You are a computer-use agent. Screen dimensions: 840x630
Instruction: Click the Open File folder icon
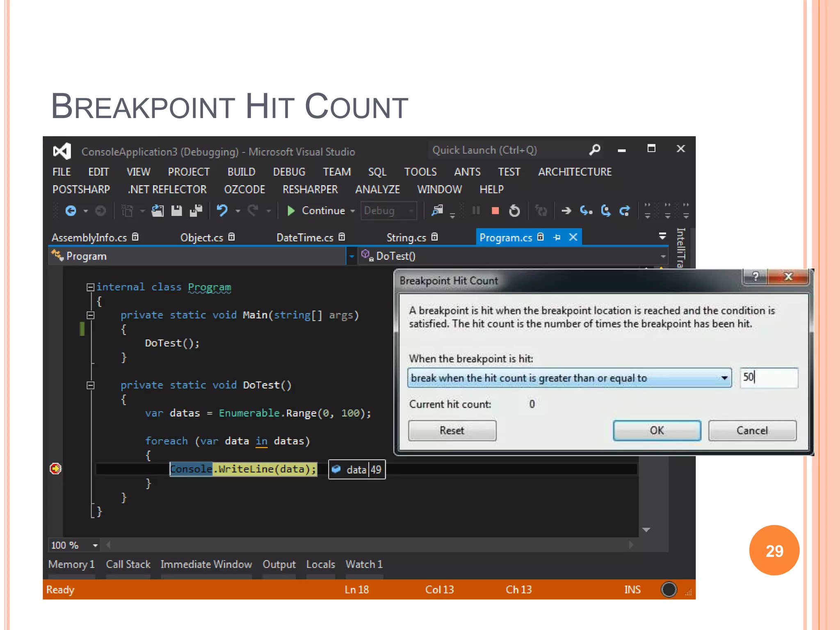(x=157, y=211)
